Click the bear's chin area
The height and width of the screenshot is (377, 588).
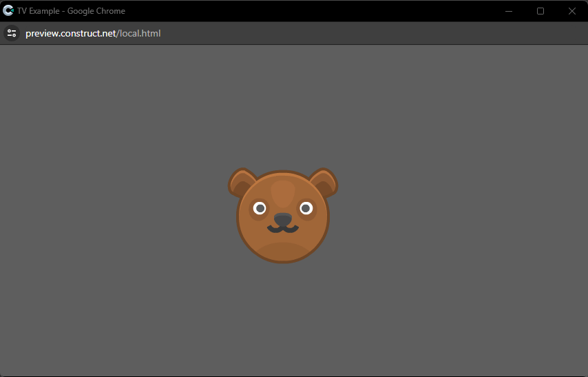tap(282, 251)
